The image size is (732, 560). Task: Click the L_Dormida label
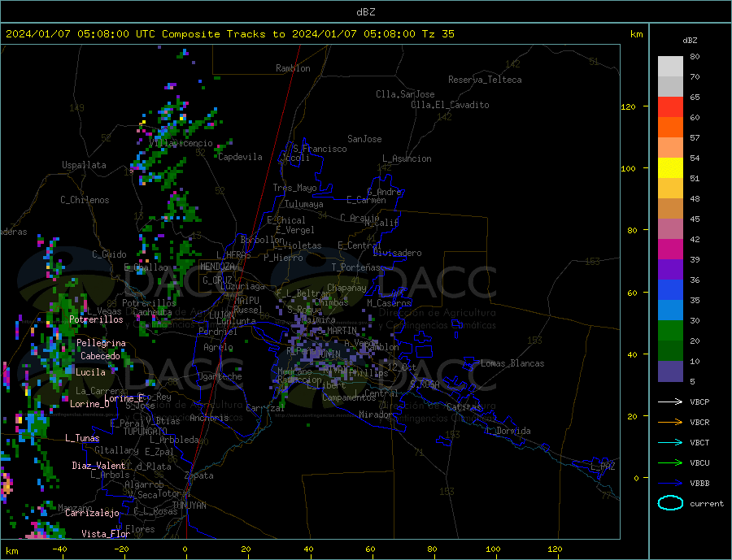(508, 432)
